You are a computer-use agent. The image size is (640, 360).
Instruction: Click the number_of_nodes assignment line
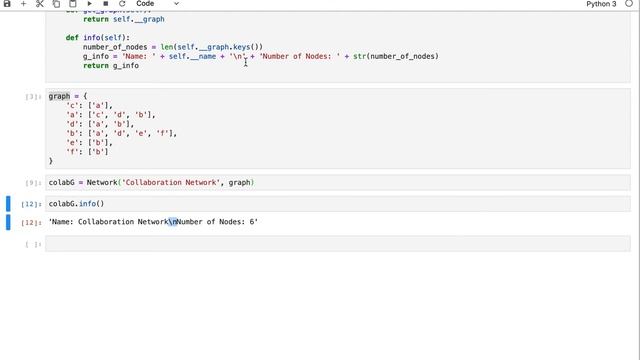click(x=173, y=47)
